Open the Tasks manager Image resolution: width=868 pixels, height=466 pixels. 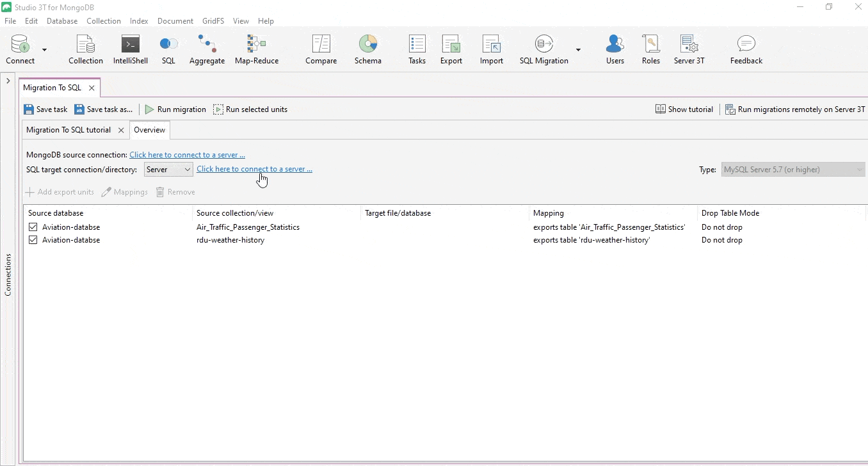click(x=417, y=49)
